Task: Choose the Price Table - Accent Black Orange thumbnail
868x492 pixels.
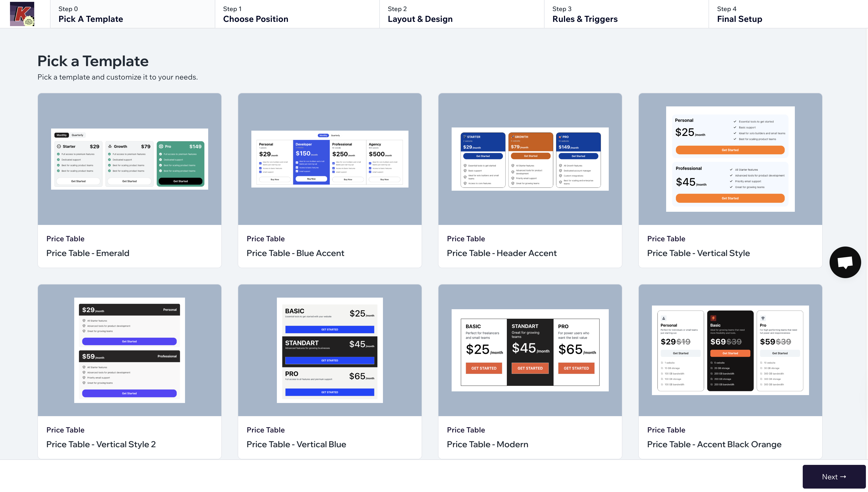Action: [x=730, y=350]
